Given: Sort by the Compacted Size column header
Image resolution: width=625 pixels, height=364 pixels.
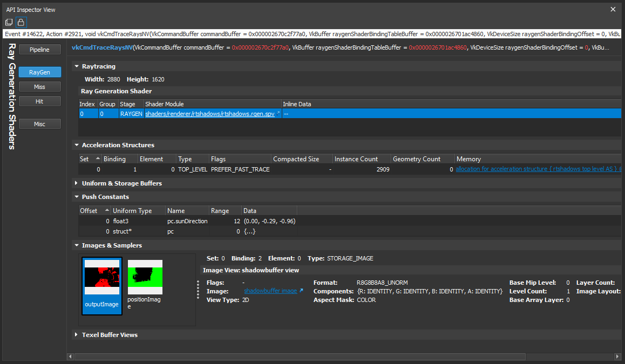Looking at the screenshot, I should (302, 159).
